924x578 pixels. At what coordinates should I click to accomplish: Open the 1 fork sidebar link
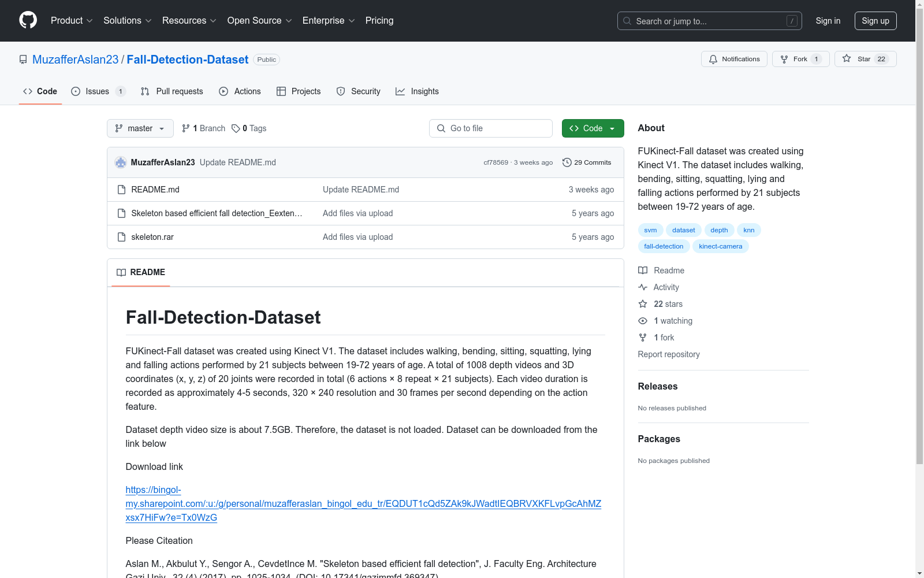coord(656,338)
